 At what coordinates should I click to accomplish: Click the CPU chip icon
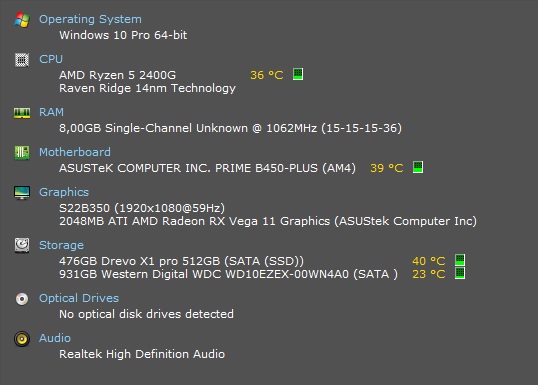(x=22, y=60)
